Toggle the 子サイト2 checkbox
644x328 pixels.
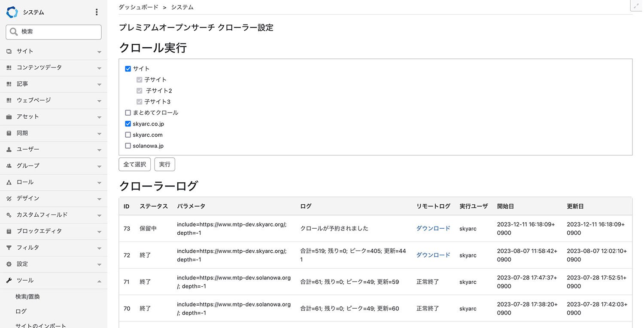139,91
